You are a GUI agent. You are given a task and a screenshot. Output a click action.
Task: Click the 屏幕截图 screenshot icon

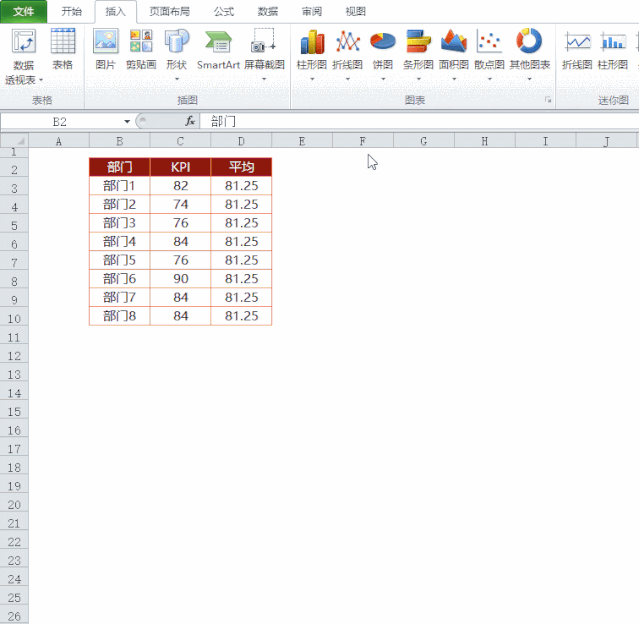point(264,41)
